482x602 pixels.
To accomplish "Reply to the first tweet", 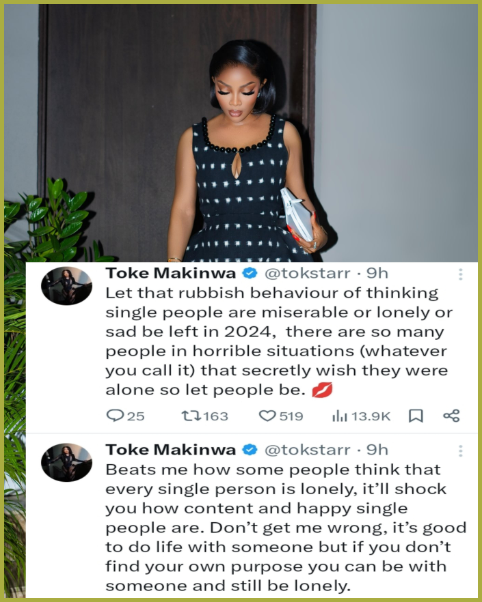I will 125,416.
